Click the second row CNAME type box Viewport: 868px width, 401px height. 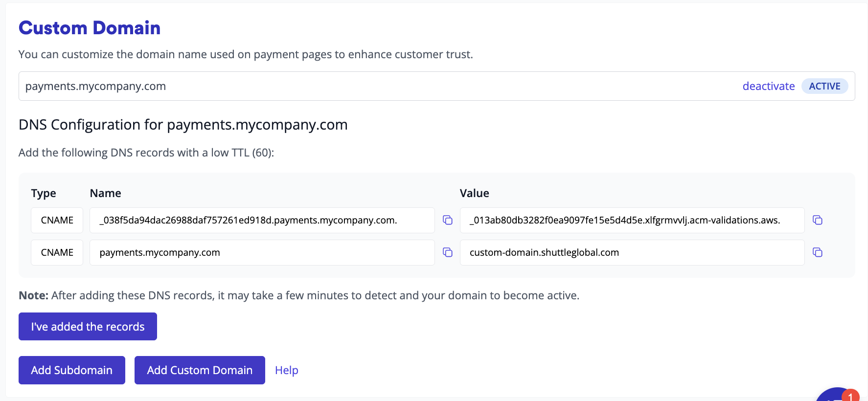coord(57,252)
